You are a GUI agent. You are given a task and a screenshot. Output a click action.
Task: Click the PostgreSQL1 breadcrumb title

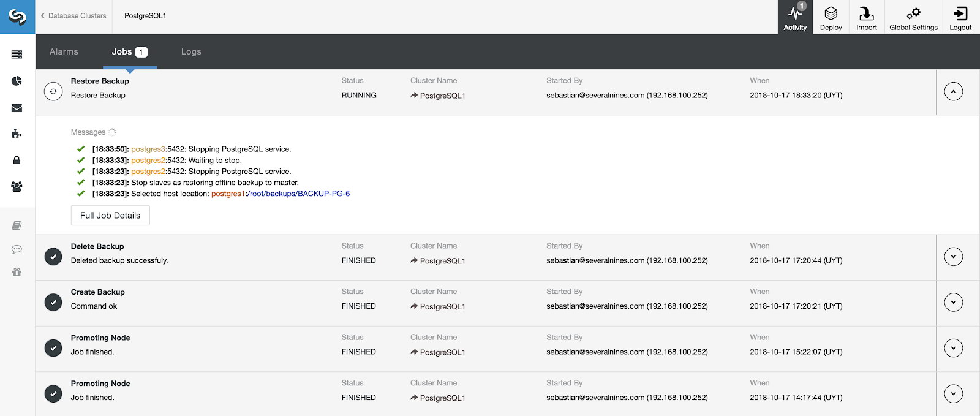point(145,16)
